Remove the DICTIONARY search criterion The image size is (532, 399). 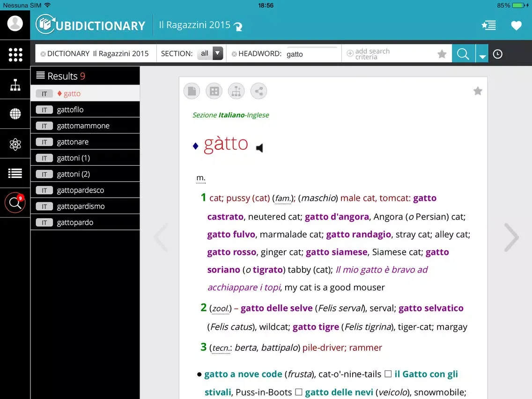tap(43, 54)
